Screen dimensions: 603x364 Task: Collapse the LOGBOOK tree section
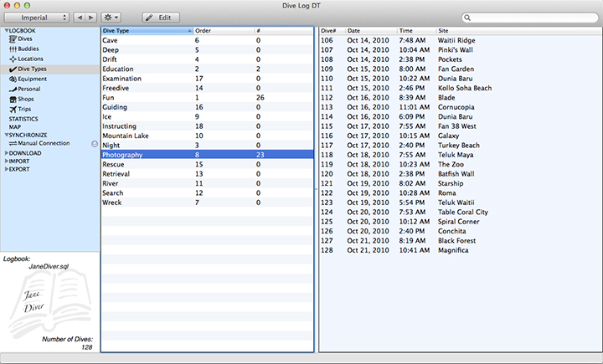pos(6,31)
